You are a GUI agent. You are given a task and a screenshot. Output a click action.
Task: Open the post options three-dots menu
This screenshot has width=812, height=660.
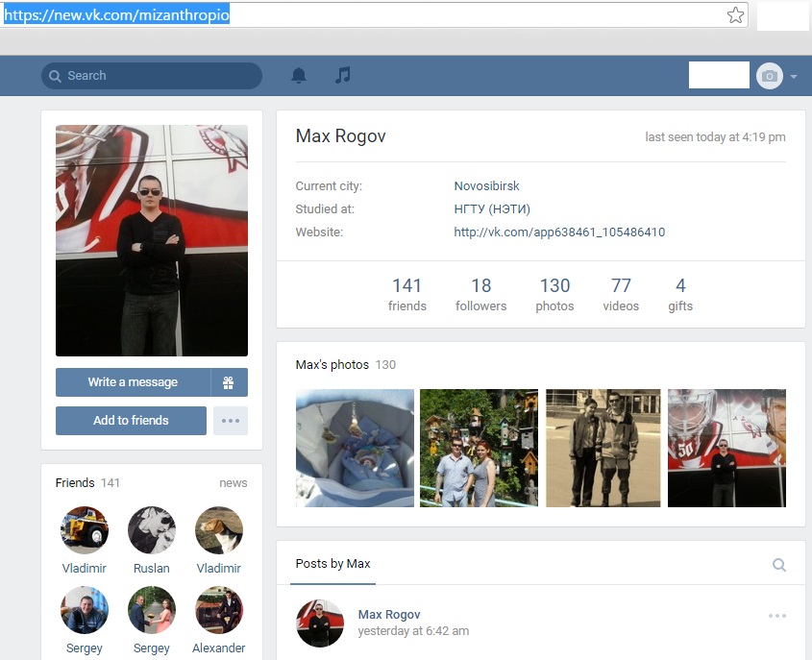(777, 616)
